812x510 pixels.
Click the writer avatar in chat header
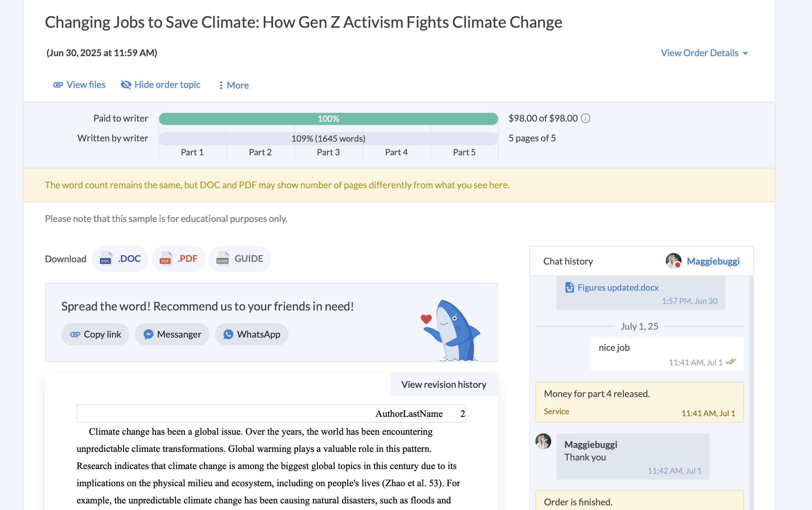point(673,261)
